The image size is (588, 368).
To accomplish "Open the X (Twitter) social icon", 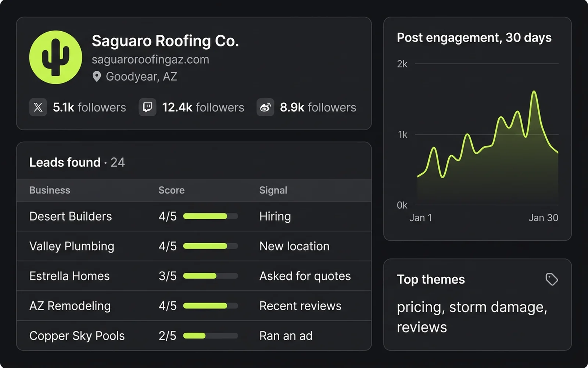I will click(38, 107).
